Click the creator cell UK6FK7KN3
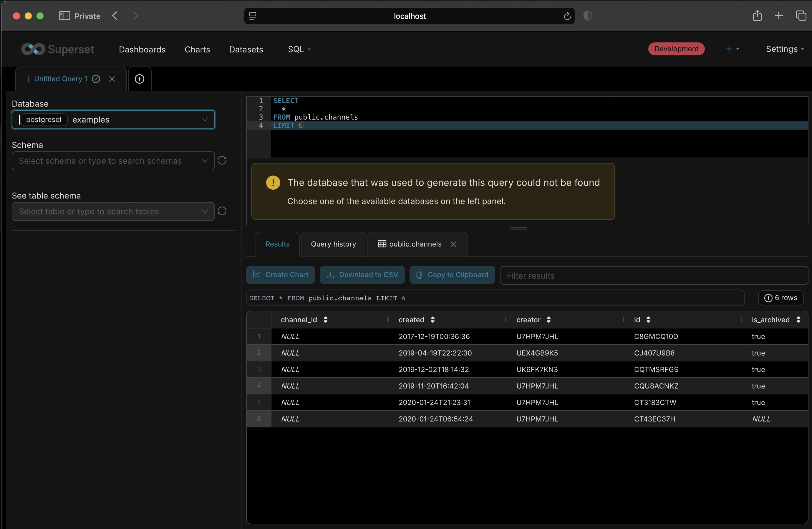The height and width of the screenshot is (529, 812). point(537,369)
